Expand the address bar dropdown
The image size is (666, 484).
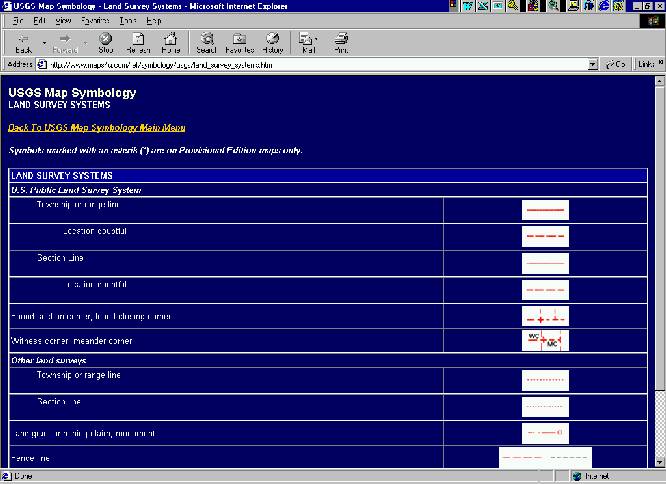pos(593,64)
